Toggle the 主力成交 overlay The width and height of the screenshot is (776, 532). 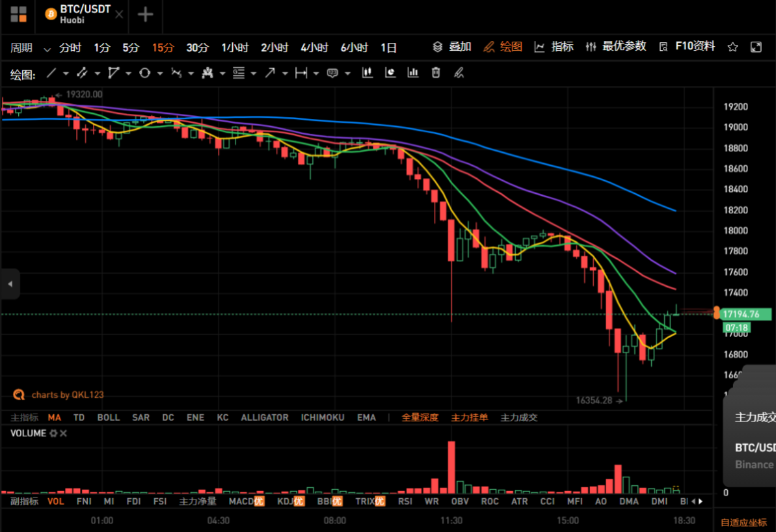pyautogui.click(x=518, y=417)
